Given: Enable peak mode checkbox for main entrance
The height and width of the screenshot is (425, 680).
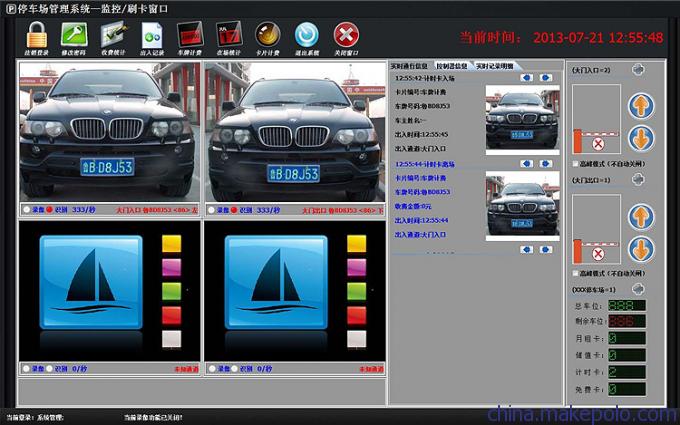Looking at the screenshot, I should point(575,164).
